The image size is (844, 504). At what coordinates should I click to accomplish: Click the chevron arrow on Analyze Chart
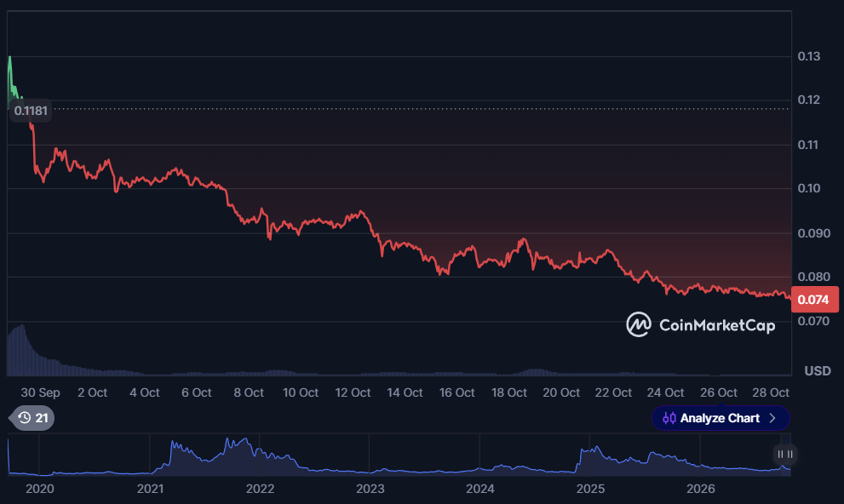point(772,418)
